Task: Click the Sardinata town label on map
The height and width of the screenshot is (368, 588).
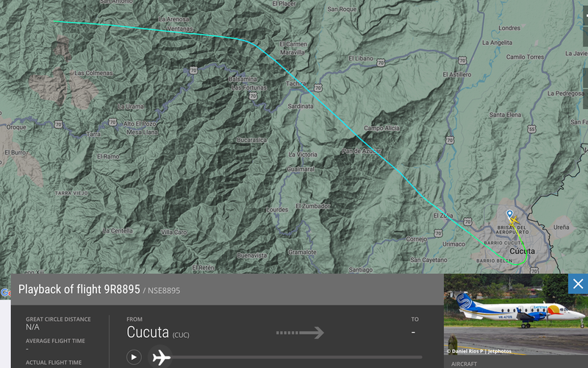Action: click(x=301, y=106)
